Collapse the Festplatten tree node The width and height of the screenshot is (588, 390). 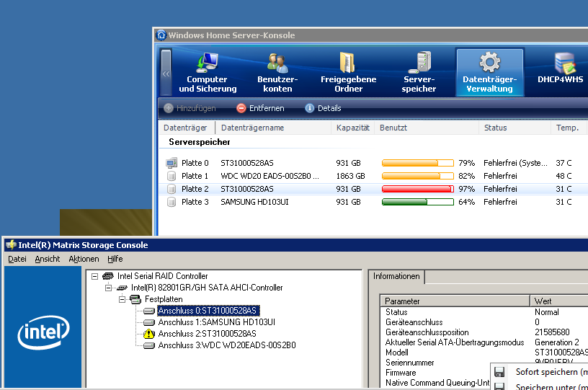pyautogui.click(x=122, y=299)
